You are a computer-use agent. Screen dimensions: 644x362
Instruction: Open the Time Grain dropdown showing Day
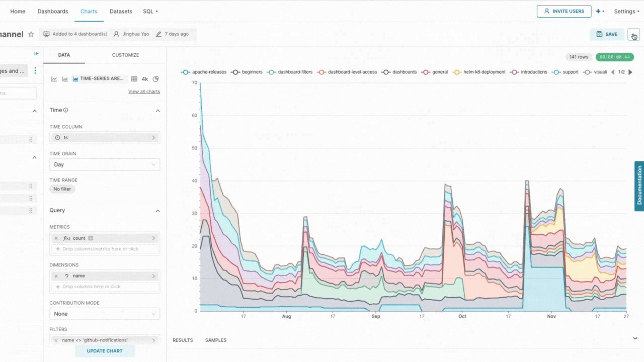click(105, 164)
